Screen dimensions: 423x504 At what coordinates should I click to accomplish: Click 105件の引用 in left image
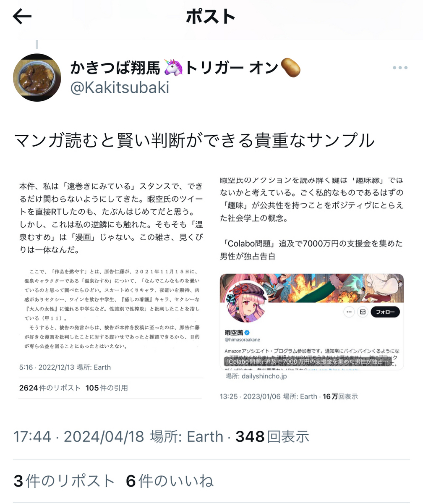click(107, 388)
